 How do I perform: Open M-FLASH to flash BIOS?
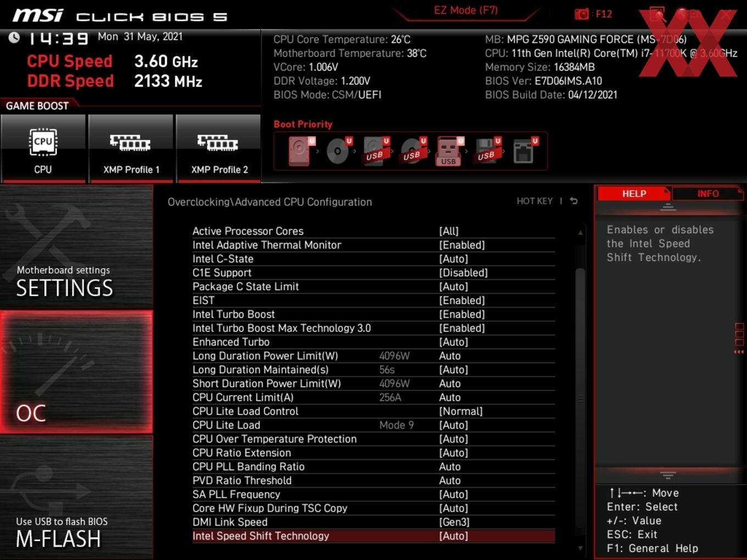tap(76, 497)
